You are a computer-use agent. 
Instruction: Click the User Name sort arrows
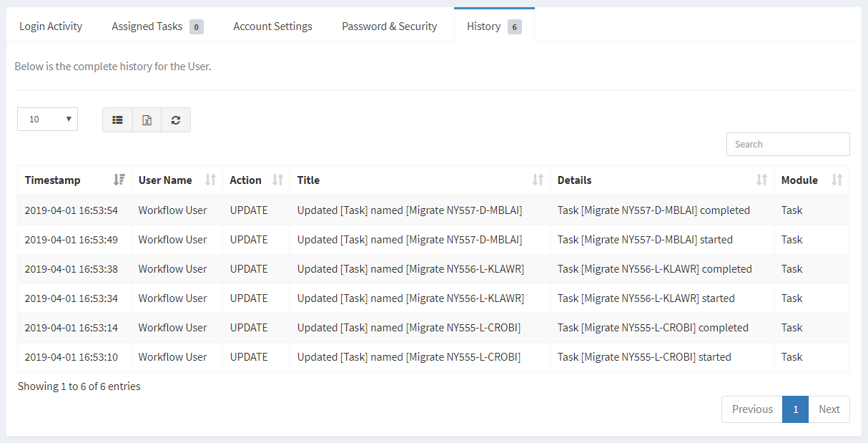tap(210, 180)
